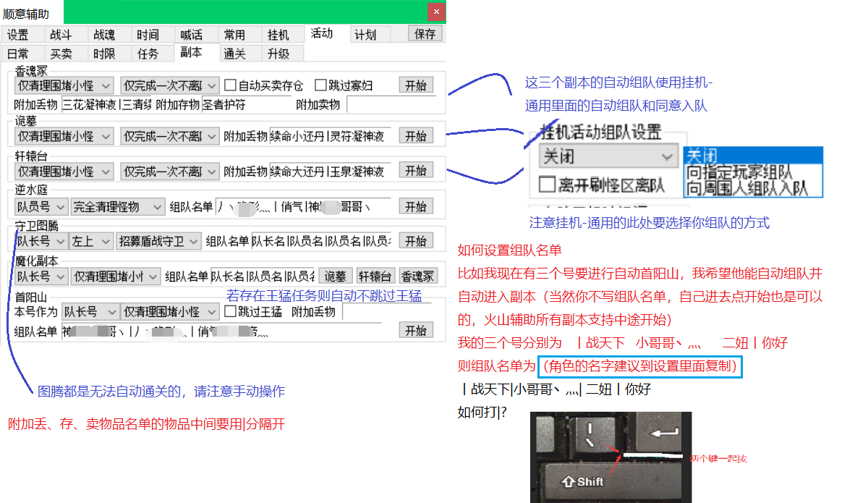Enable 自动买卖存仓 checkbox in 香魂冢
This screenshot has width=868, height=503.
tap(263, 85)
